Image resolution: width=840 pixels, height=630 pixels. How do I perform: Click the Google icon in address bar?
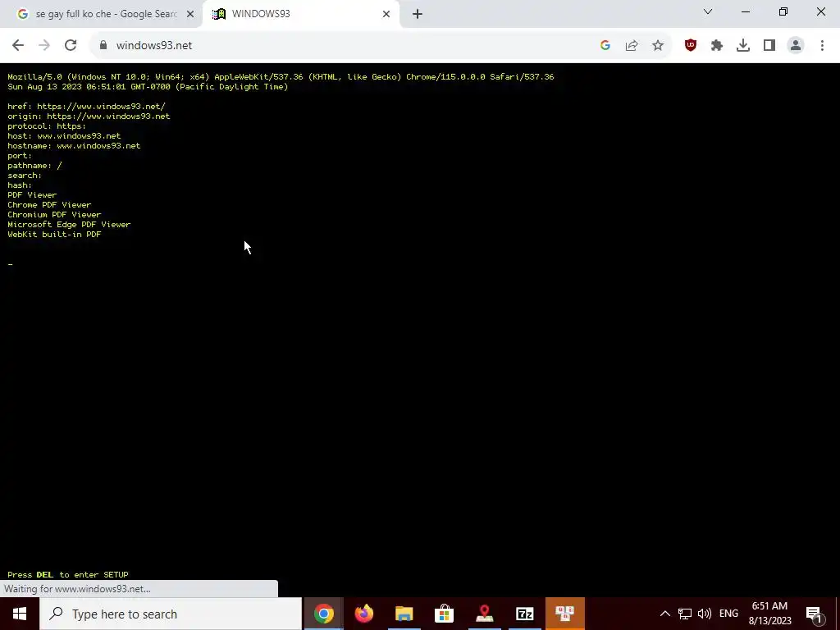click(605, 46)
